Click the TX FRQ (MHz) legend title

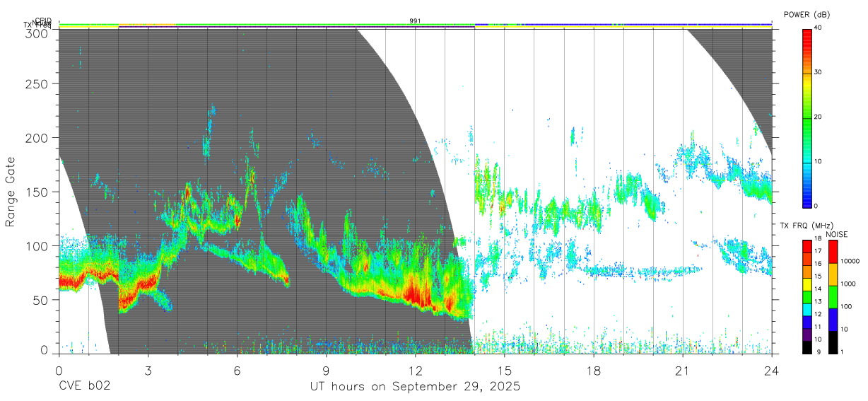tap(805, 225)
